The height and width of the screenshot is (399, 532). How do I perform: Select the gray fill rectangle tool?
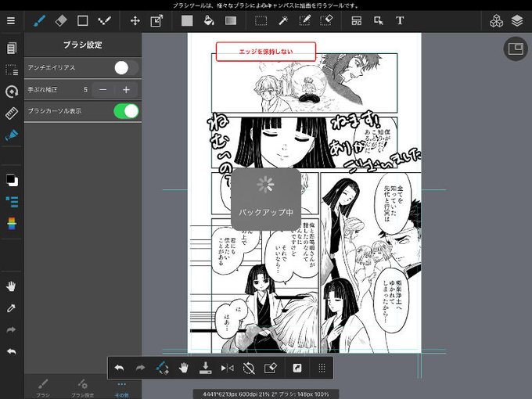[187, 20]
